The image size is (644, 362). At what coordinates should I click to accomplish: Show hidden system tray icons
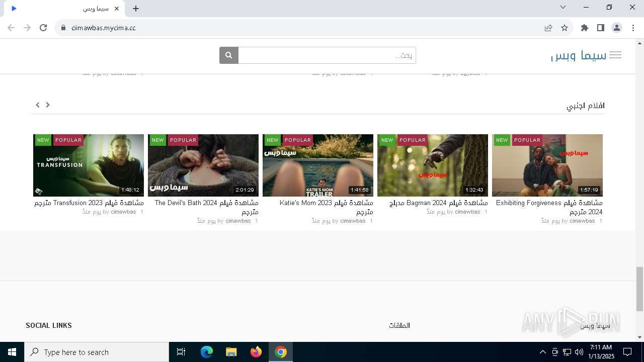point(542,352)
